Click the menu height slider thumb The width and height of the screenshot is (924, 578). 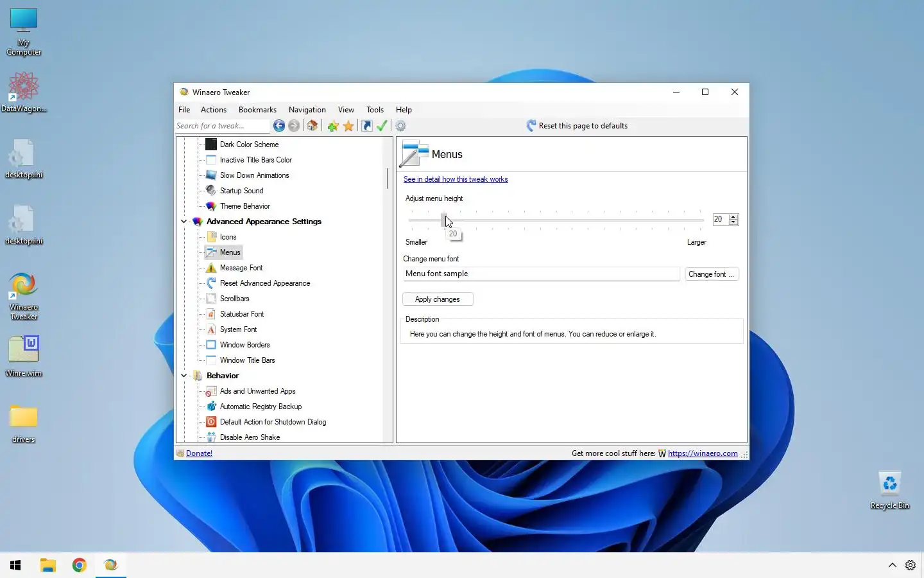pos(444,220)
